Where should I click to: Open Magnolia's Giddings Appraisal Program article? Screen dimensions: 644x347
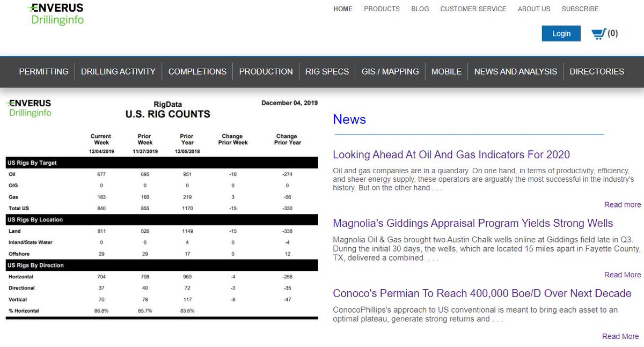click(x=473, y=223)
